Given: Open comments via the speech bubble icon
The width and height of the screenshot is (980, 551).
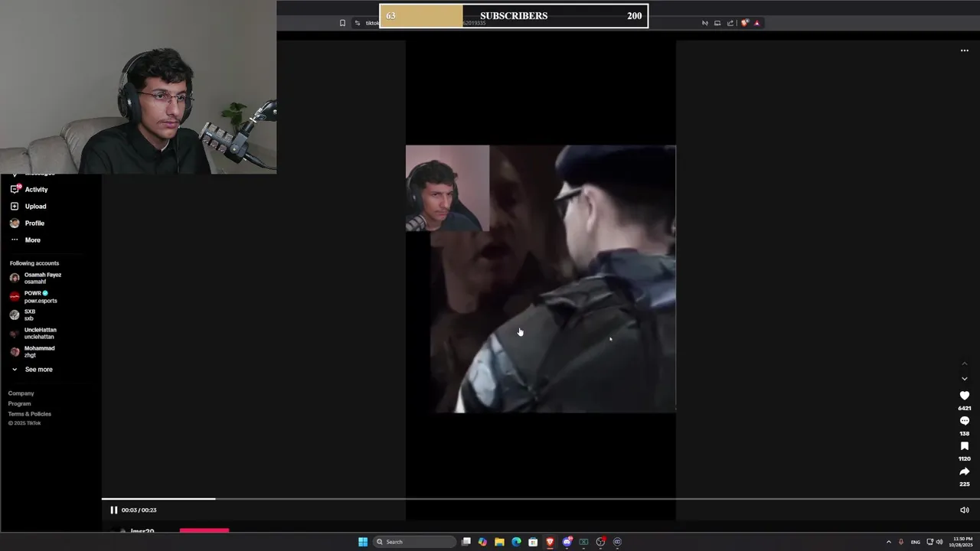Looking at the screenshot, I should [x=964, y=421].
